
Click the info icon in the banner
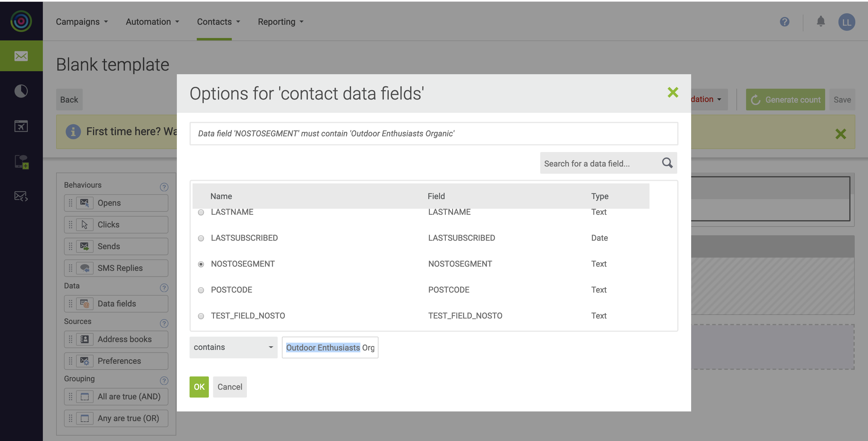click(x=73, y=132)
